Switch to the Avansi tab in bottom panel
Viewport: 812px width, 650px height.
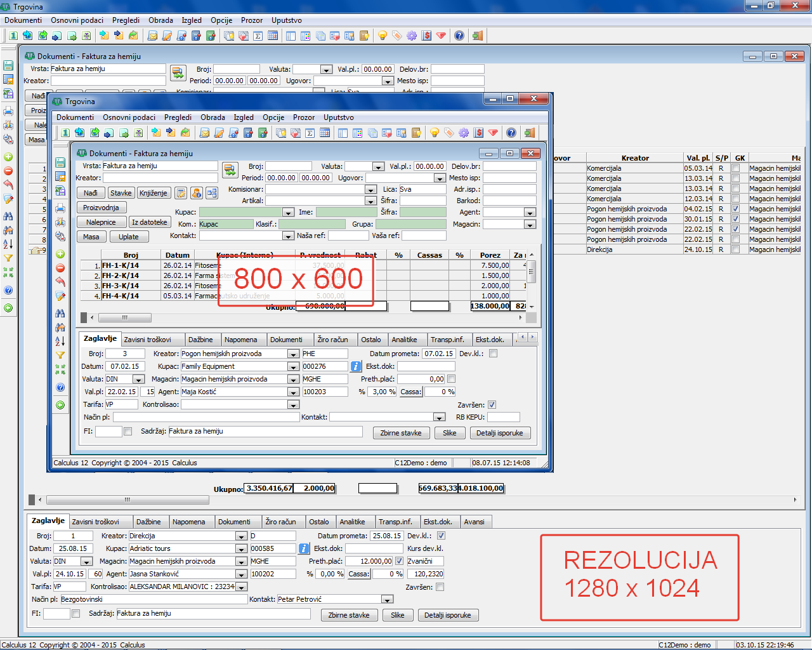click(474, 522)
